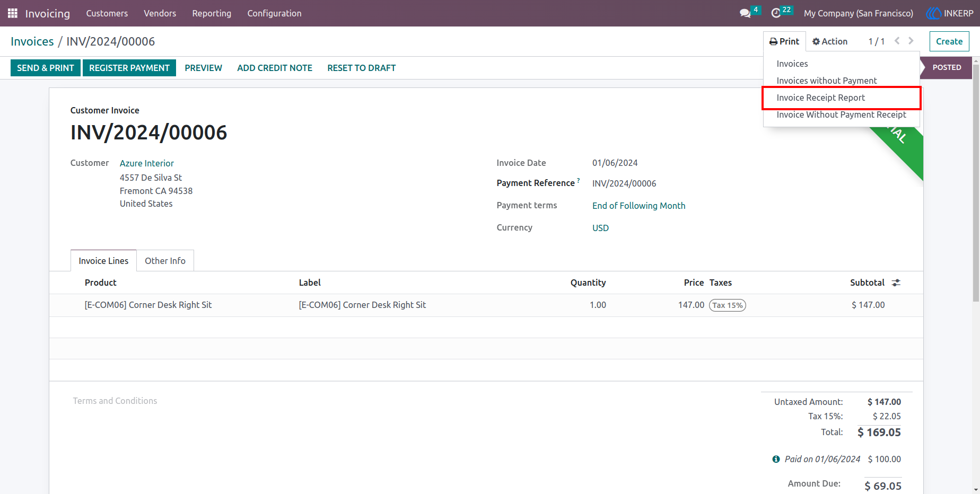Go back to Invoices breadcrumb

pyautogui.click(x=32, y=41)
